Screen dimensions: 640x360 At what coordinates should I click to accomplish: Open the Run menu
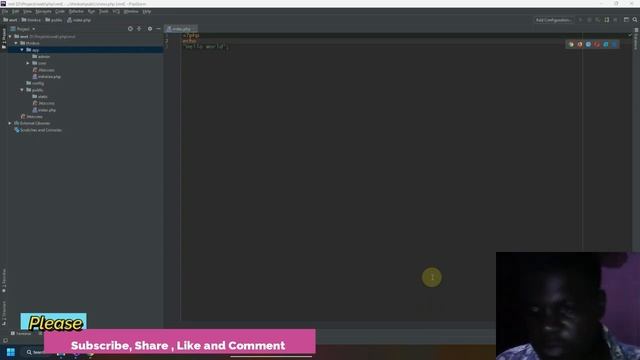pos(91,11)
